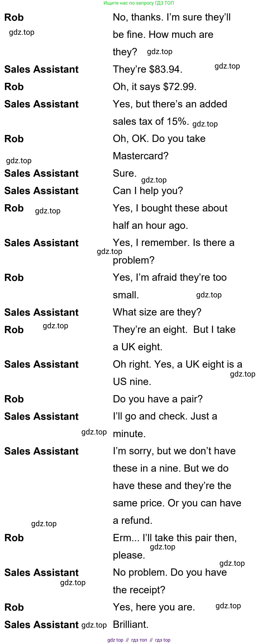Viewport: 278px width, 644px height.
Task: Click the one-word reply "Sure."
Action: click(125, 173)
